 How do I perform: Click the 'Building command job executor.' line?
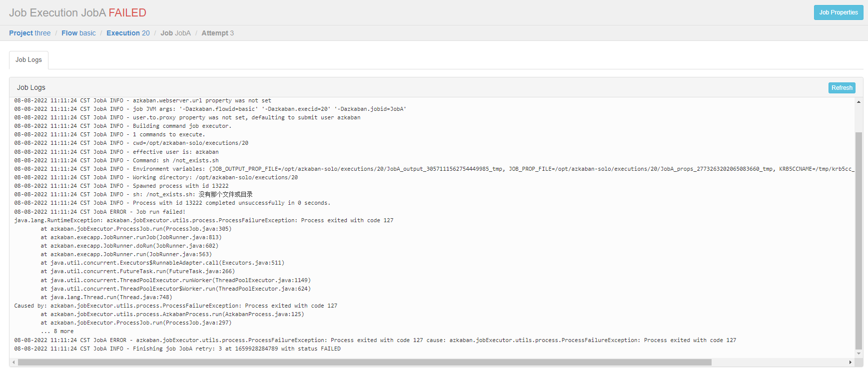(x=123, y=126)
